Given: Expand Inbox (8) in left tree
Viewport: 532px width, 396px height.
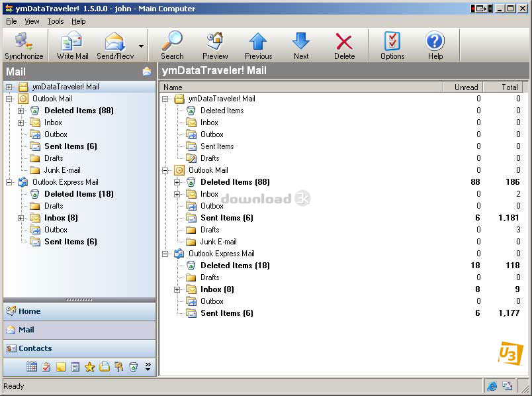Looking at the screenshot, I should click(x=21, y=218).
